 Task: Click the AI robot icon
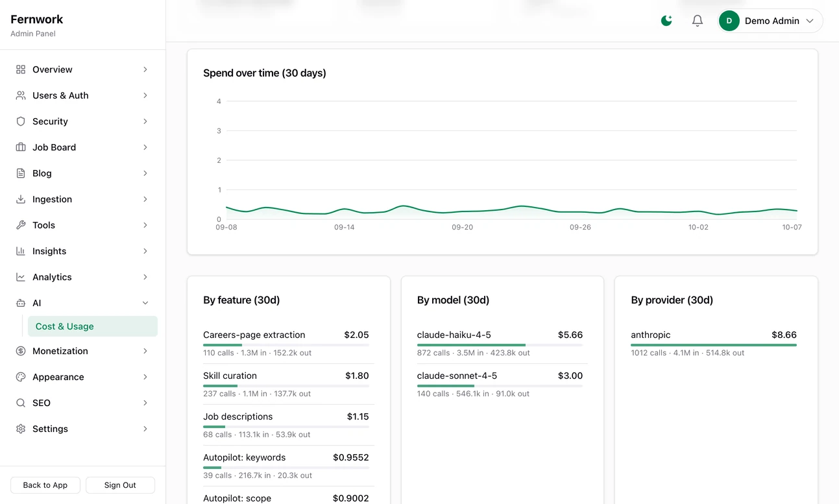[x=21, y=303]
